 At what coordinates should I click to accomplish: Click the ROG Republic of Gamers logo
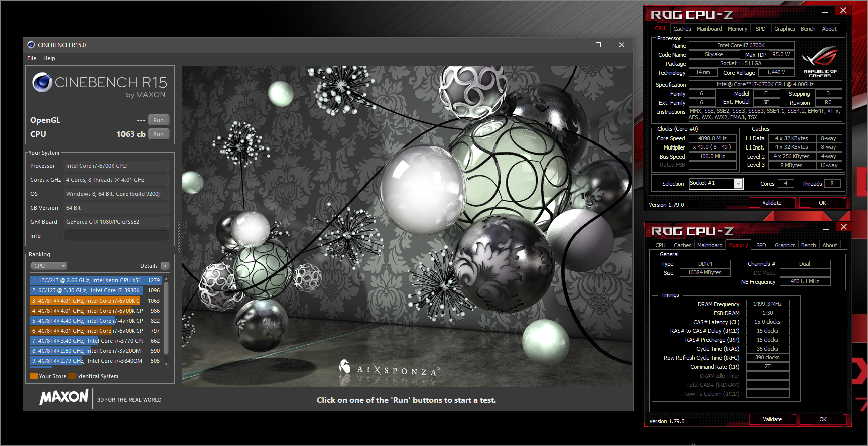(820, 62)
